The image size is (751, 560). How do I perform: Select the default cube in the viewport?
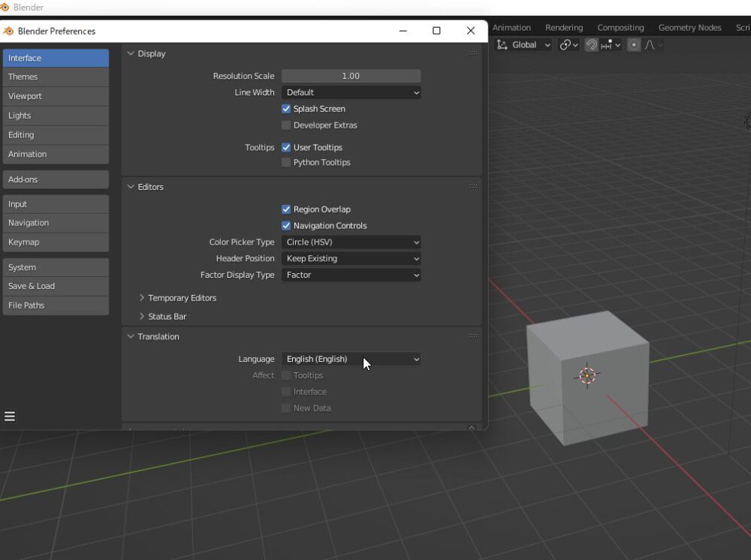pyautogui.click(x=588, y=377)
